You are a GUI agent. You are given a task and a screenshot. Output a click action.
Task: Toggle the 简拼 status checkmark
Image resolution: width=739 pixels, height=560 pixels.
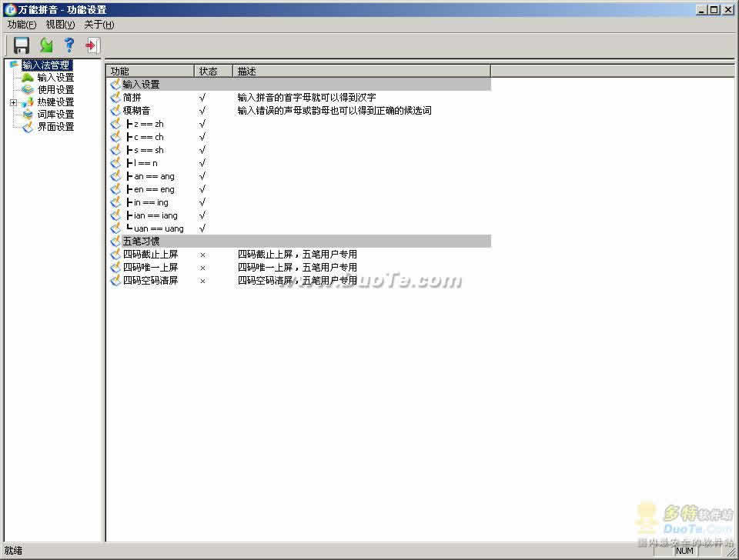pyautogui.click(x=202, y=98)
